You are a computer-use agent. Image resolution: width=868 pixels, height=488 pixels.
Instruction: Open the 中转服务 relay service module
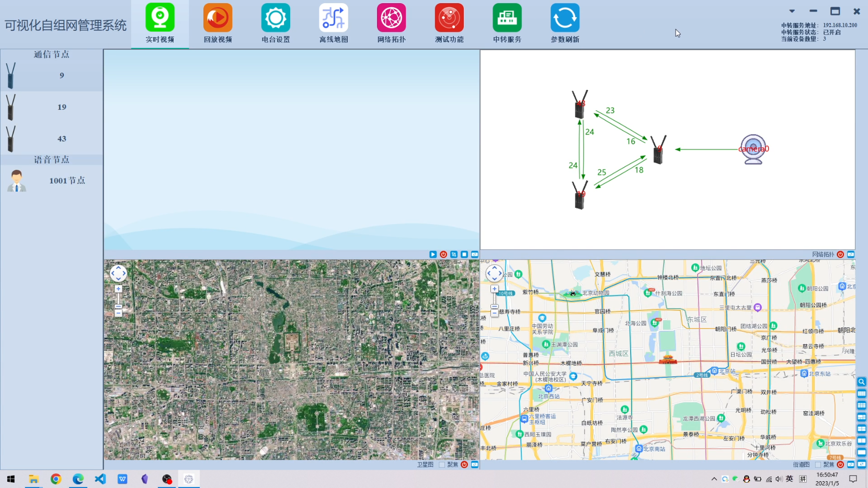pos(507,24)
